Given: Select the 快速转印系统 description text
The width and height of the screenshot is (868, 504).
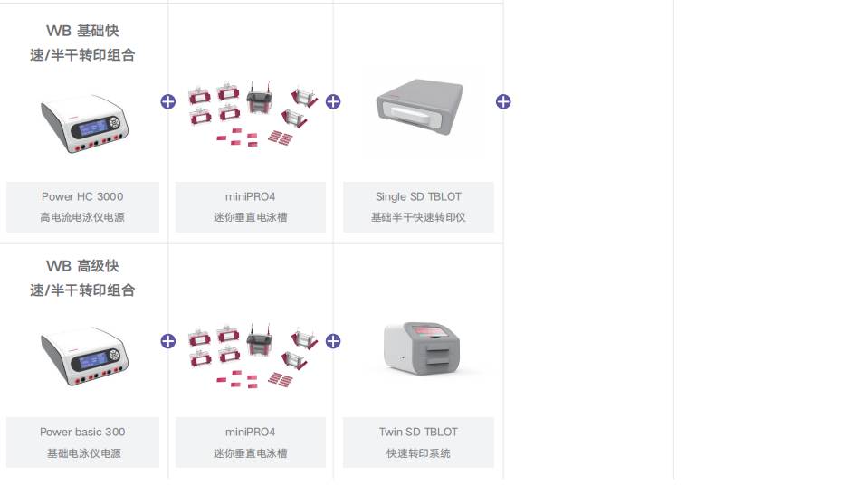Looking at the screenshot, I should pyautogui.click(x=418, y=452).
